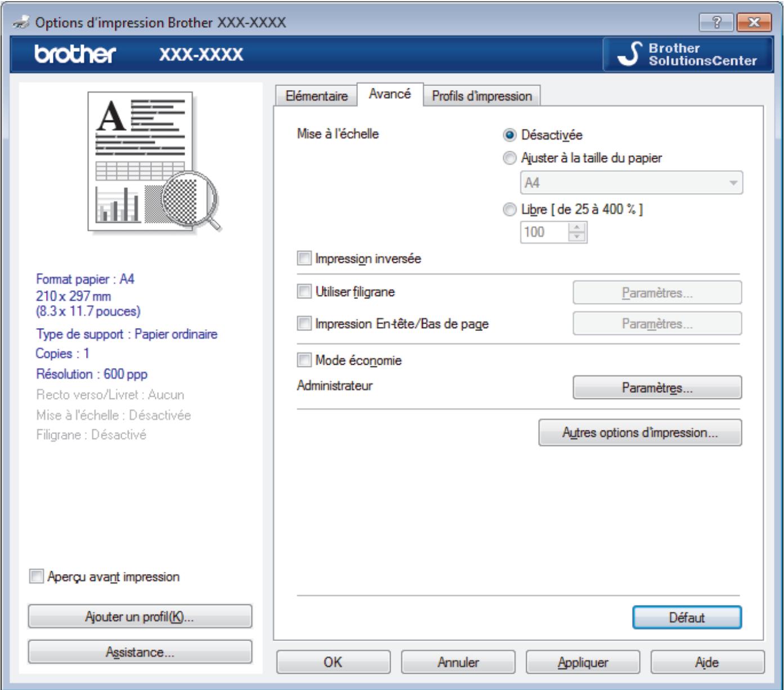
Task: Click the brother logo in header
Action: tap(75, 54)
